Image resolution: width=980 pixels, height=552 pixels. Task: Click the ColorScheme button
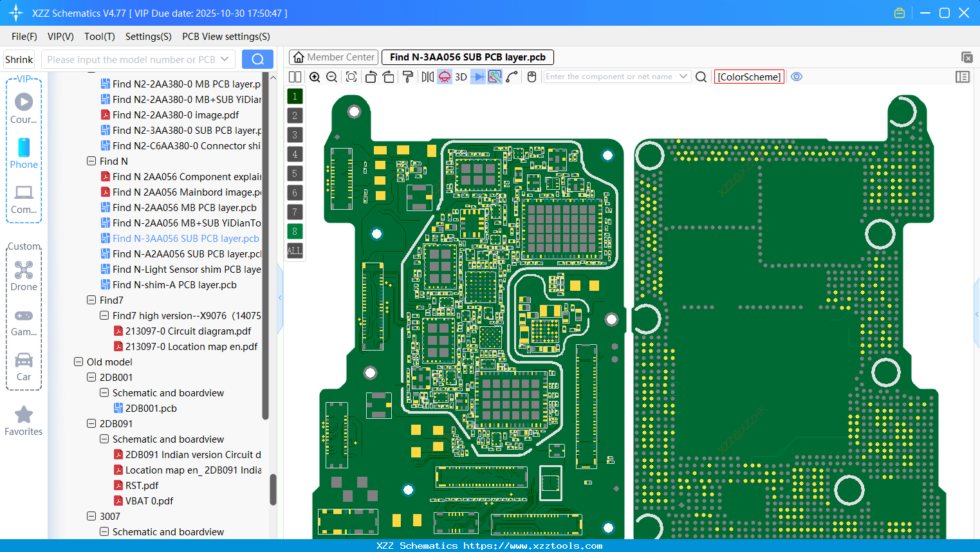749,77
